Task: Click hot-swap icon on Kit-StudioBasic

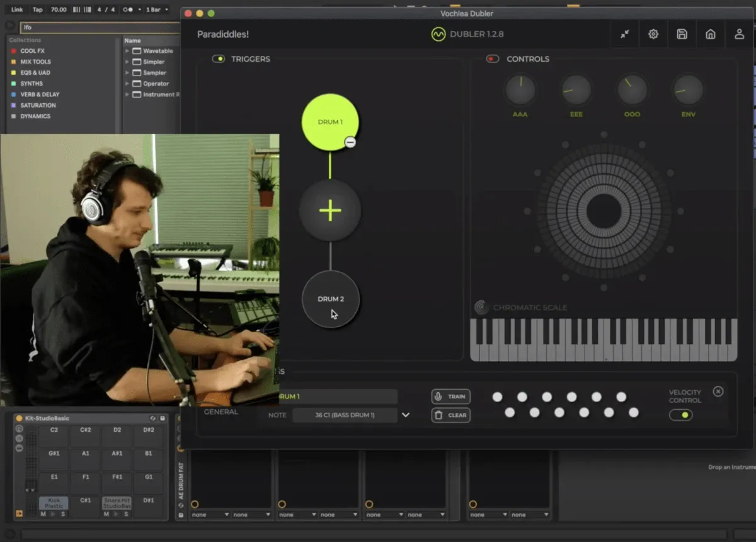Action: tap(152, 419)
